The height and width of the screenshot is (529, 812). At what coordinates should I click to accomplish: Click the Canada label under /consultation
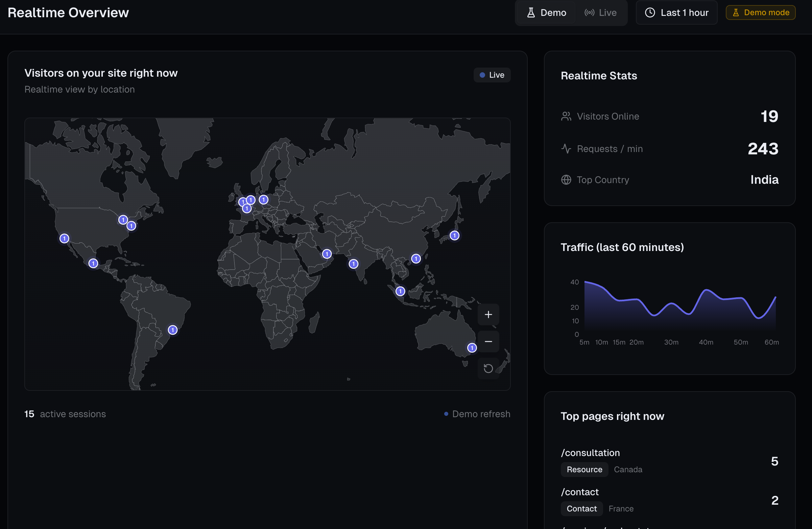point(628,469)
